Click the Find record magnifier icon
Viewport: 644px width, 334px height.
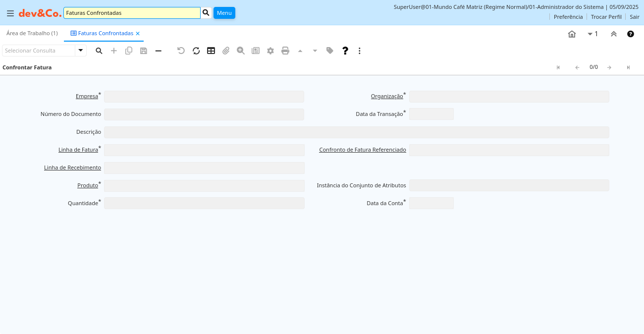click(x=99, y=51)
